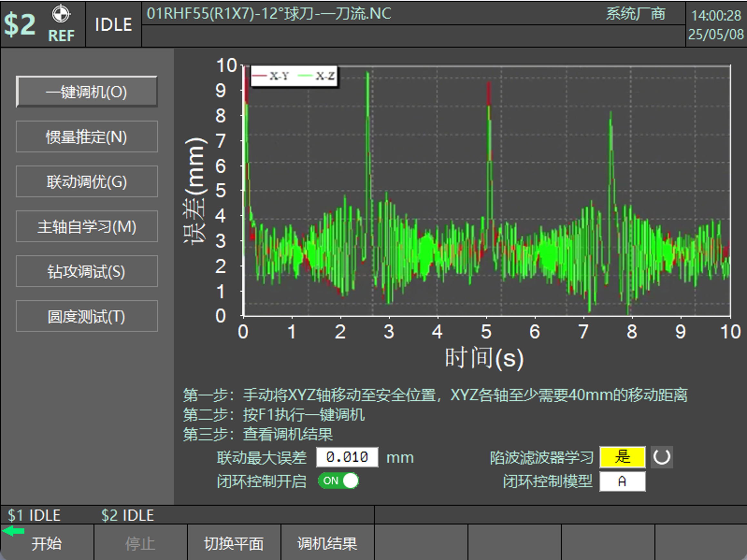This screenshot has width=747, height=560.
Task: Click the REF crosshair icon
Action: [61, 14]
